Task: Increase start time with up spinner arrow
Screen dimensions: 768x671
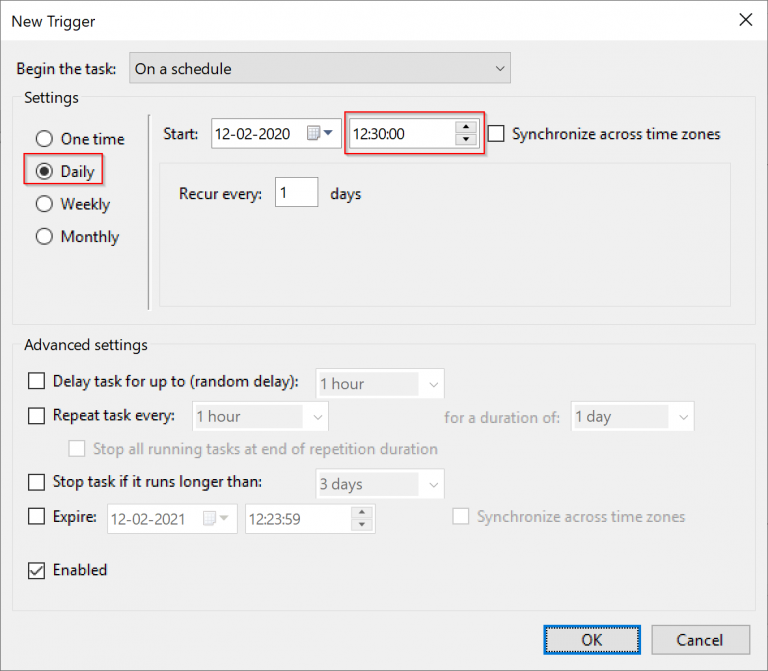Action: click(x=466, y=127)
